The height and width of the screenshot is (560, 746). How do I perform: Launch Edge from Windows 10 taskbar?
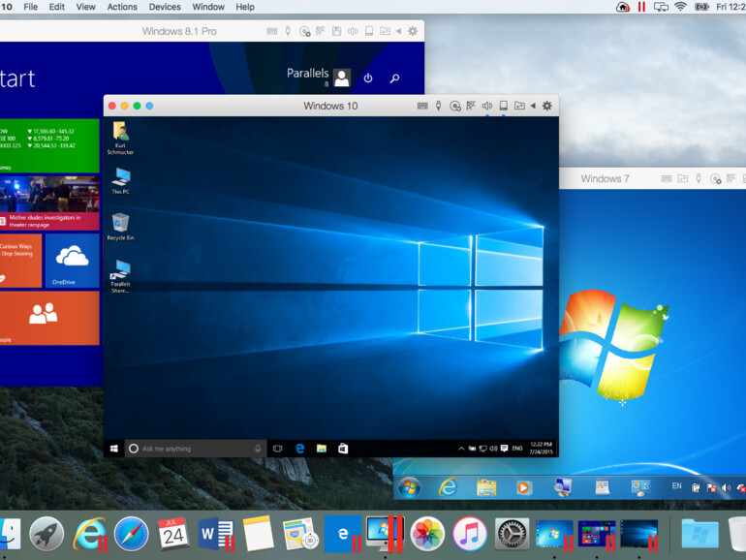pos(299,449)
